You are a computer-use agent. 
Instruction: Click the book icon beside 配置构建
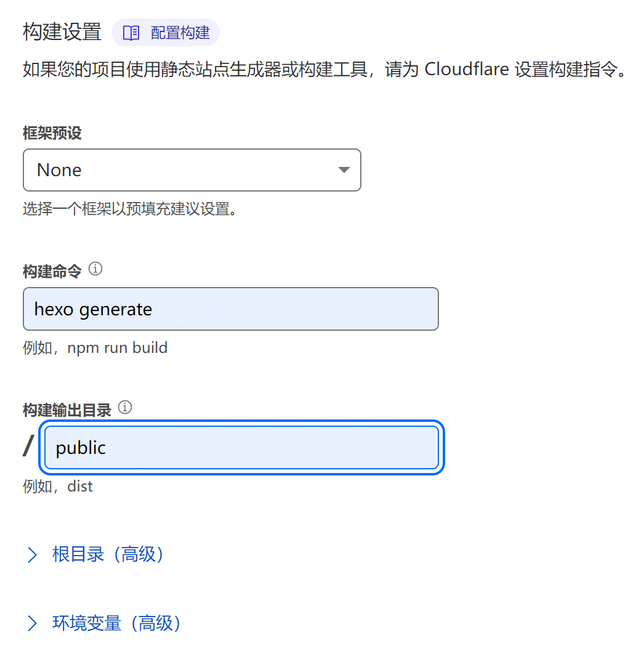click(131, 33)
